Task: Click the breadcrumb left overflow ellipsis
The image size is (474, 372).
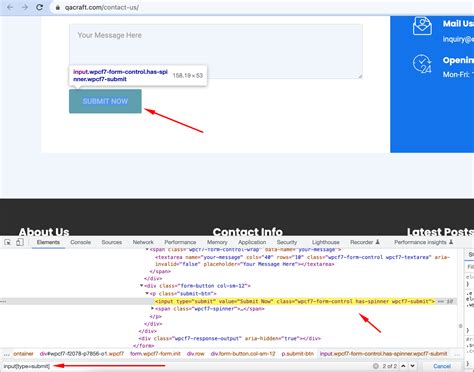Action: click(6, 354)
